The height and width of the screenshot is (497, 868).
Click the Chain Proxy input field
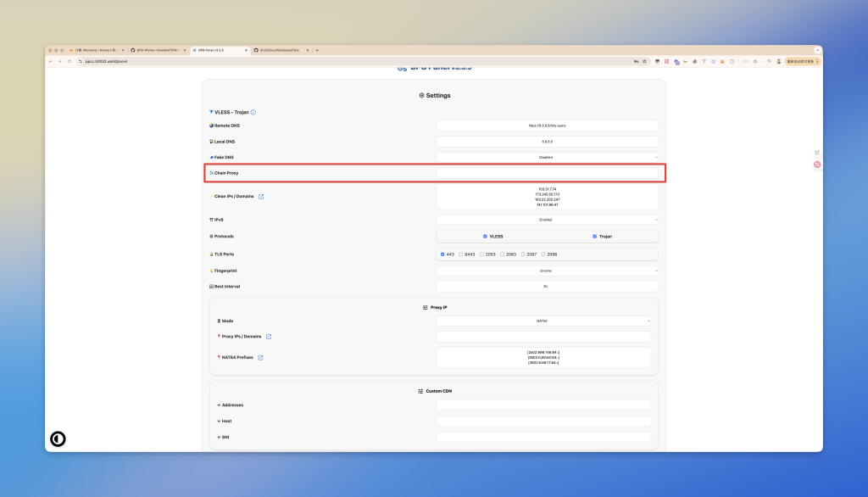(547, 173)
